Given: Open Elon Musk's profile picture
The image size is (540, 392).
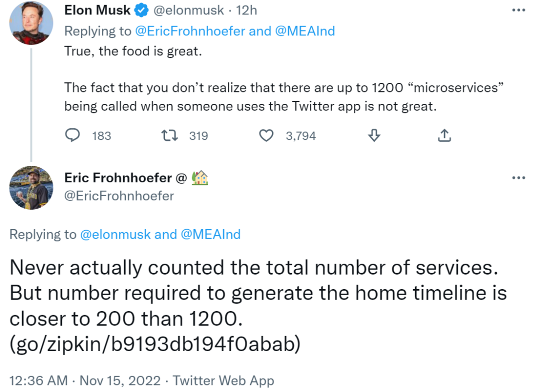Looking at the screenshot, I should (32, 22).
